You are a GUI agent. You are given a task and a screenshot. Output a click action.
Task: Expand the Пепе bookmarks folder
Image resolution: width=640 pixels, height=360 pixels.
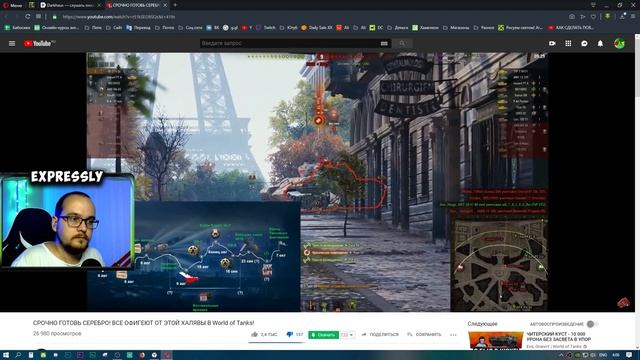click(93, 28)
